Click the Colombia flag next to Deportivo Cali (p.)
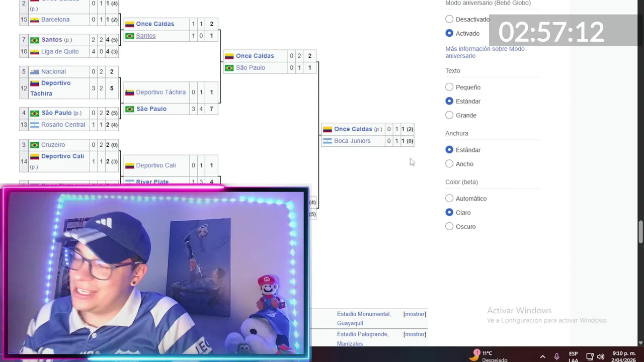This screenshot has width=644, height=362. pyautogui.click(x=34, y=156)
